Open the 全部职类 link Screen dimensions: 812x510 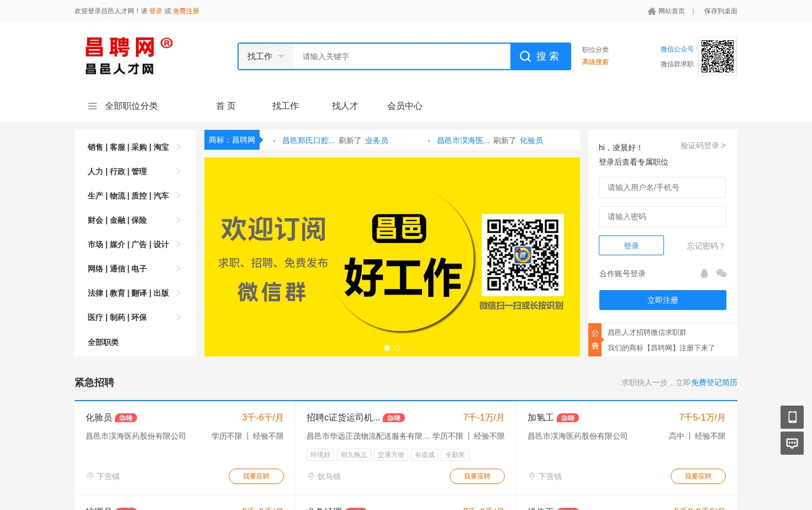click(103, 342)
